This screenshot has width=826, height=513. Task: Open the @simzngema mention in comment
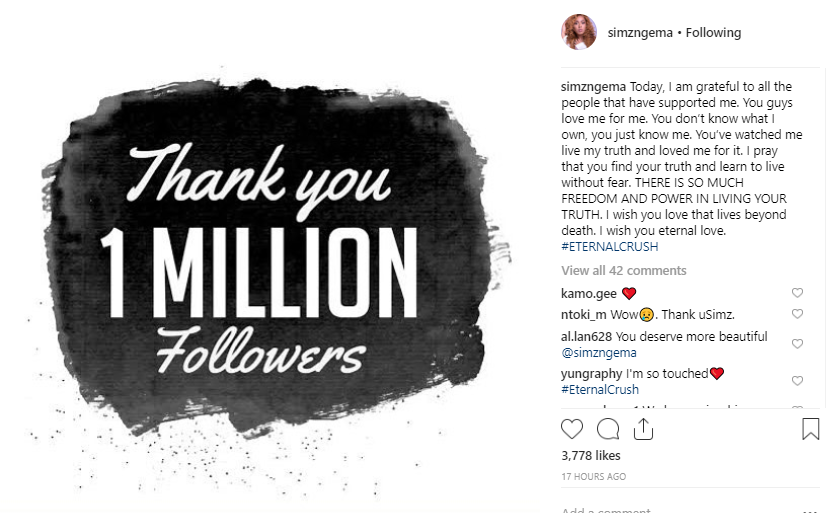click(x=598, y=352)
